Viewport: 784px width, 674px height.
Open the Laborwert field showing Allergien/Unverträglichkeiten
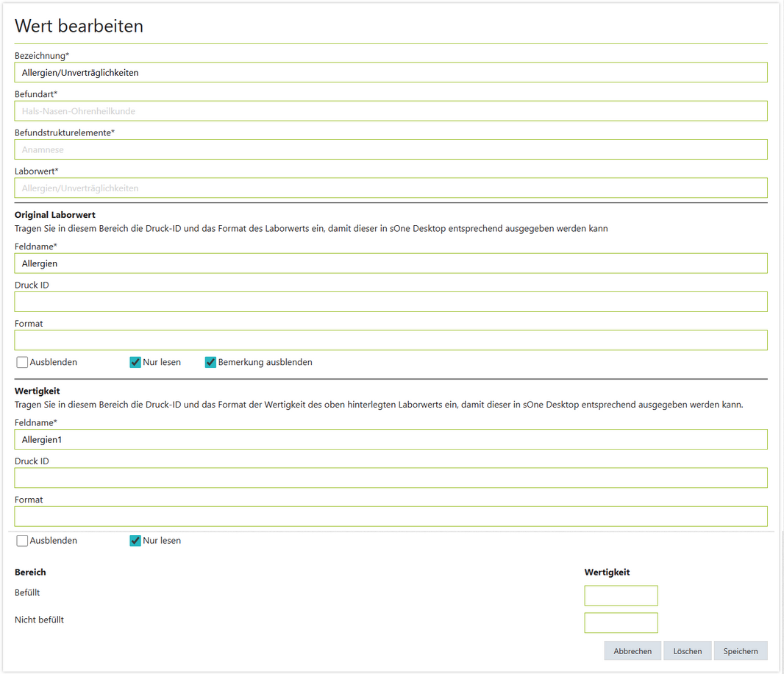[391, 188]
